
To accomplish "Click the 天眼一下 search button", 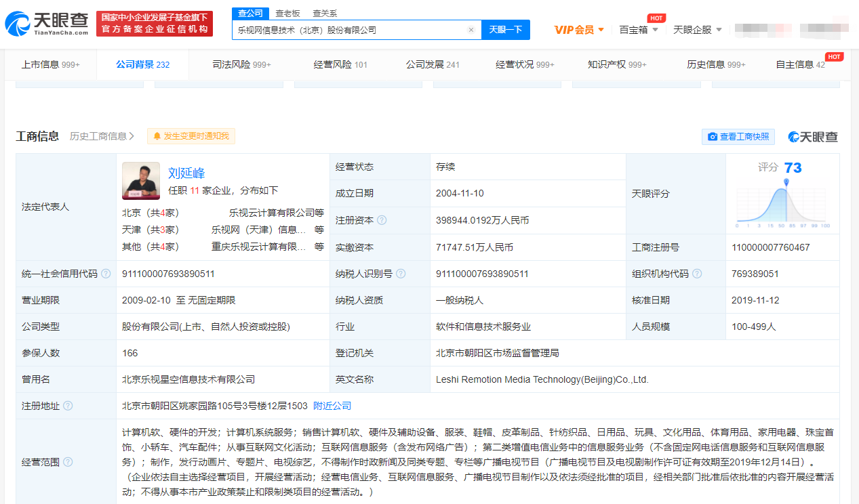I will click(506, 30).
